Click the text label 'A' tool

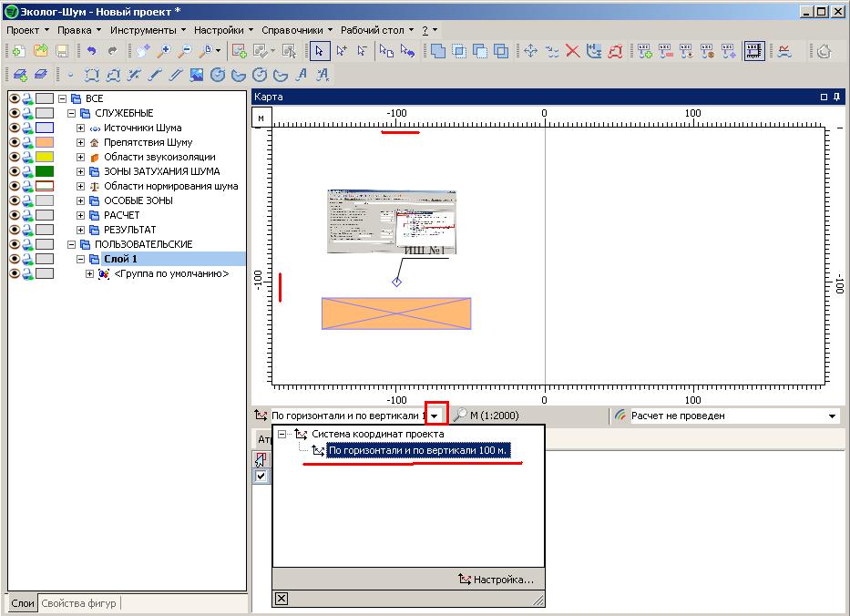click(x=302, y=75)
